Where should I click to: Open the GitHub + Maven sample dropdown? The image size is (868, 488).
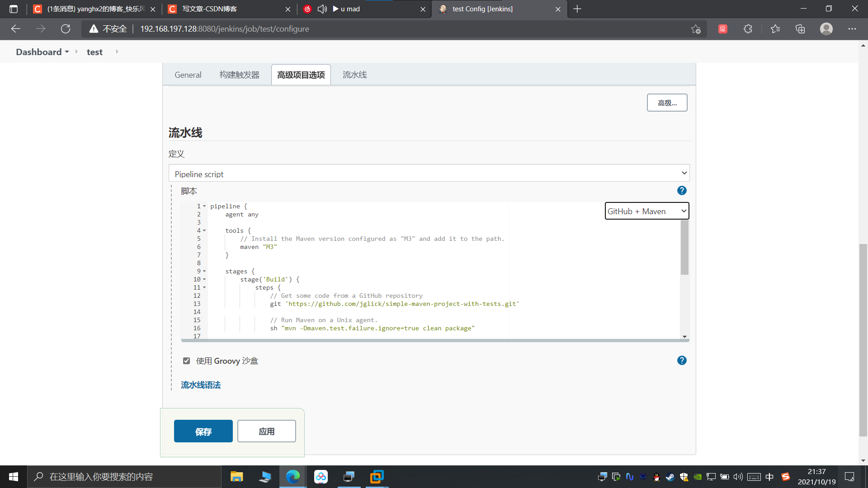[646, 211]
